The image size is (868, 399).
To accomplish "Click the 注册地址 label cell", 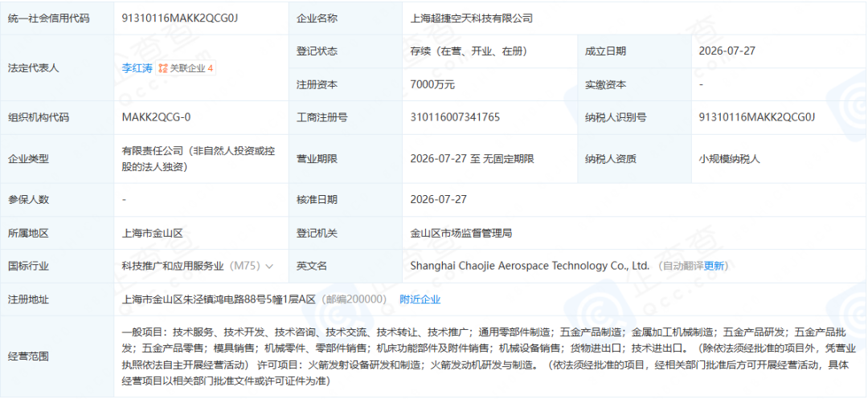I will [x=57, y=299].
